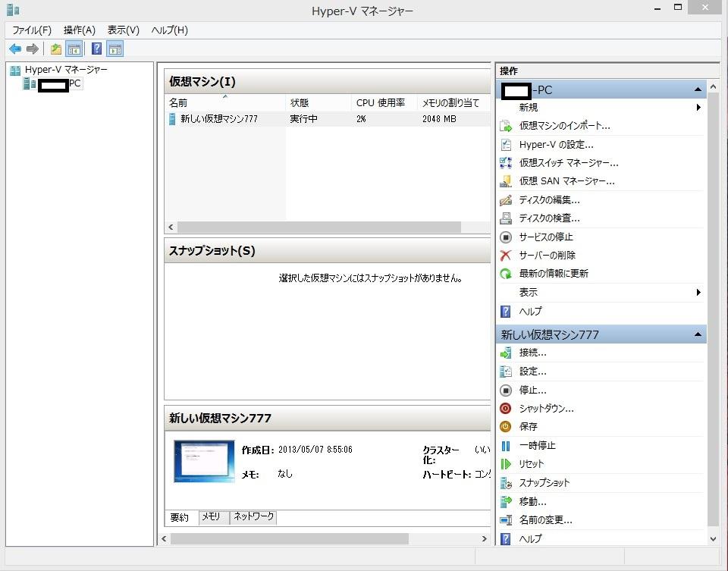Click the 一時停止 pause icon
The height and width of the screenshot is (571, 728).
click(506, 446)
